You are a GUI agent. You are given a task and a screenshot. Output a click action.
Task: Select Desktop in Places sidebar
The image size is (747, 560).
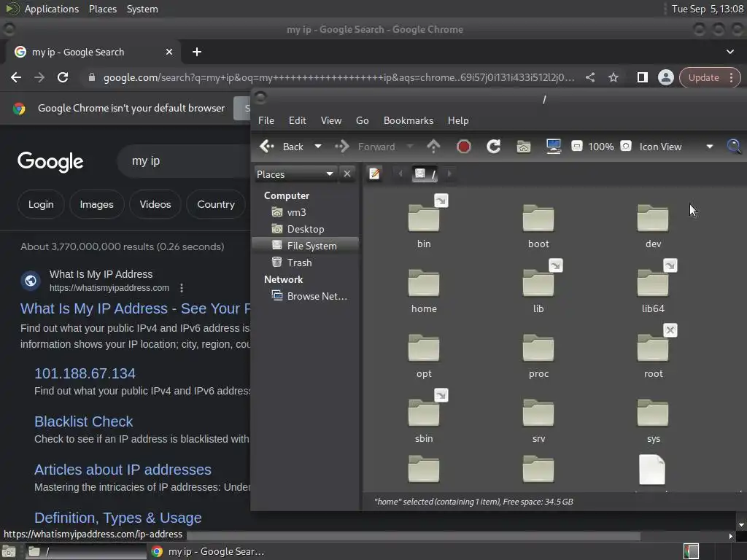(306, 228)
